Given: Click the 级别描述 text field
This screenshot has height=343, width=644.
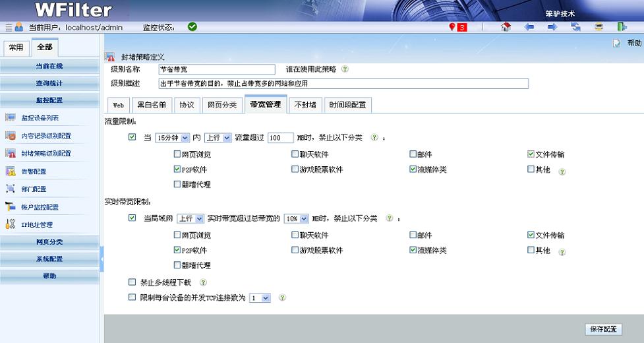Looking at the screenshot, I should point(343,84).
